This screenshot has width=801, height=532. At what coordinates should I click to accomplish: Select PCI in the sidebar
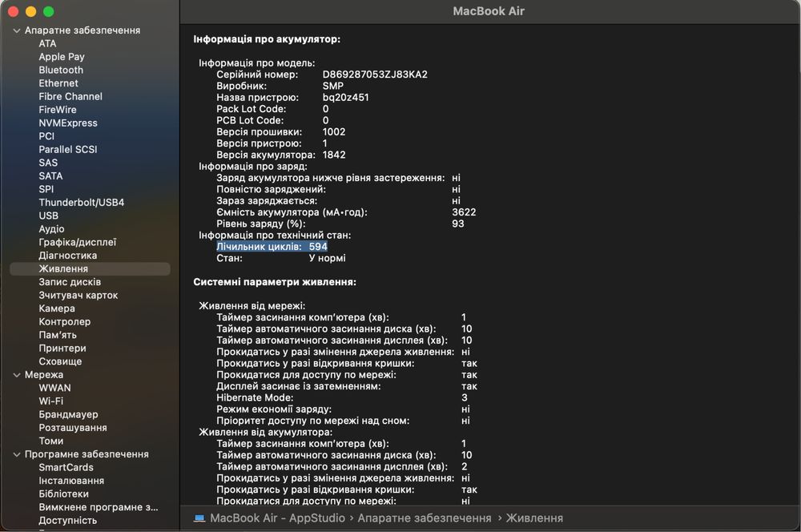click(x=46, y=136)
